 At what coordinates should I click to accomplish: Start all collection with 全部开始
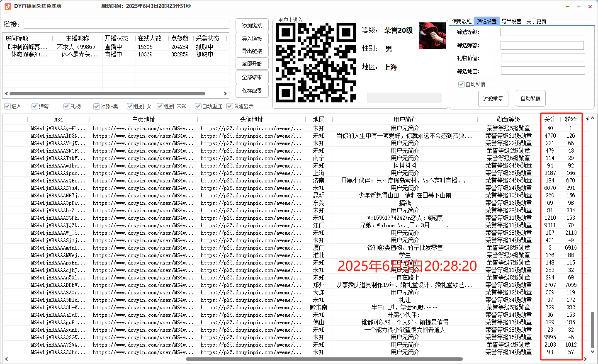[x=252, y=63]
